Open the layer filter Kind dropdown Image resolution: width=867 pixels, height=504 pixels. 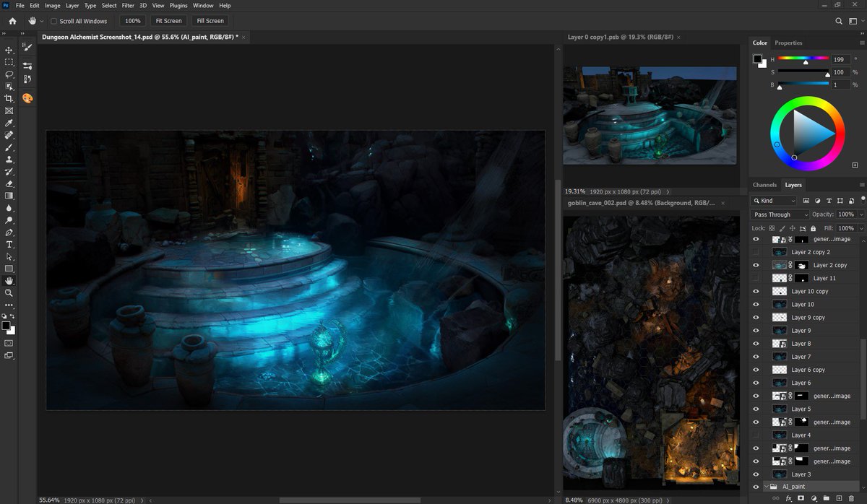pyautogui.click(x=774, y=201)
